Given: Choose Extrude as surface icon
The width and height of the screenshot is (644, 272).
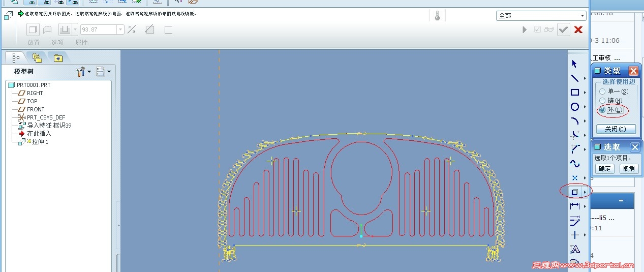Looking at the screenshot, I should (47, 29).
